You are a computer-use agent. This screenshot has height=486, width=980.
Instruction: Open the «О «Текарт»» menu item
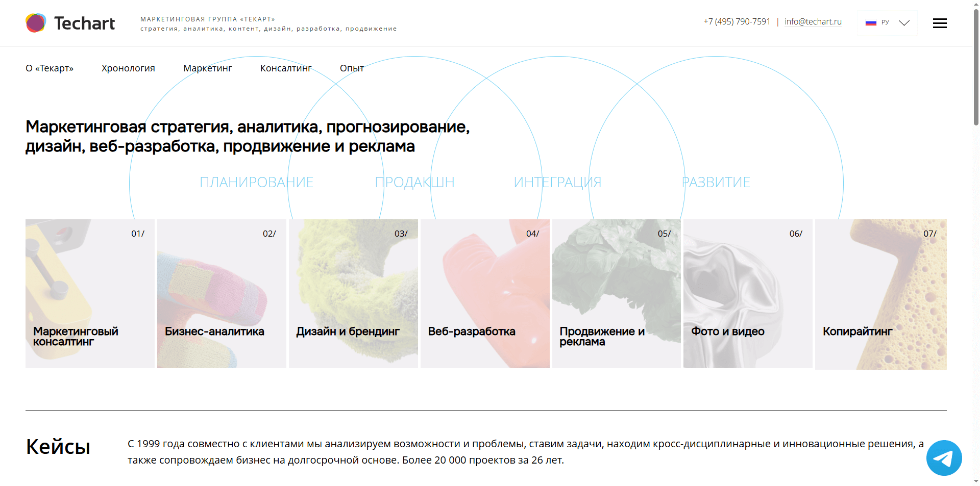coord(49,68)
